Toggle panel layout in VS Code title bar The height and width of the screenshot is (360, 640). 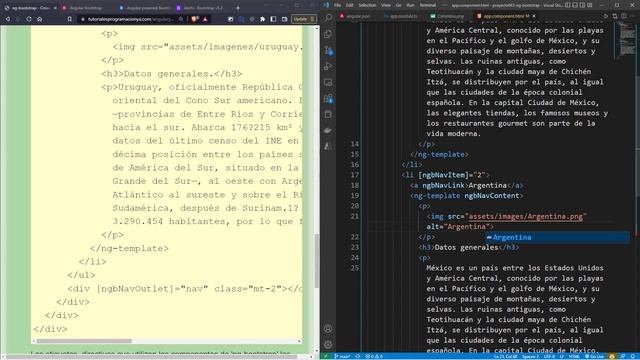point(575,5)
